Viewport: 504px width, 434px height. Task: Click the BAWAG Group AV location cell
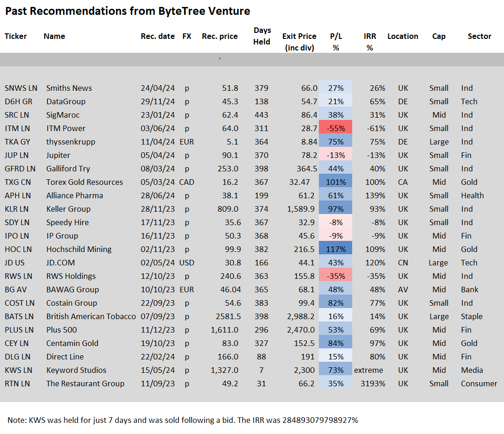click(403, 289)
